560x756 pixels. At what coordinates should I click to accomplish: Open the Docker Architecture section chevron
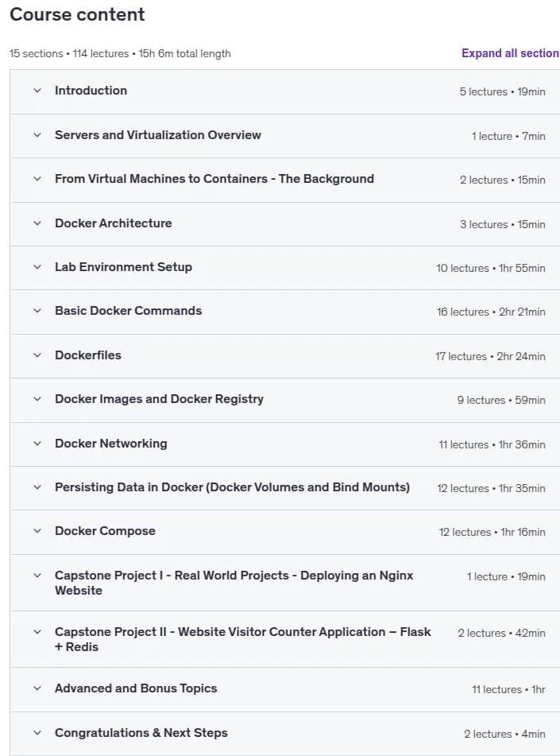[37, 223]
